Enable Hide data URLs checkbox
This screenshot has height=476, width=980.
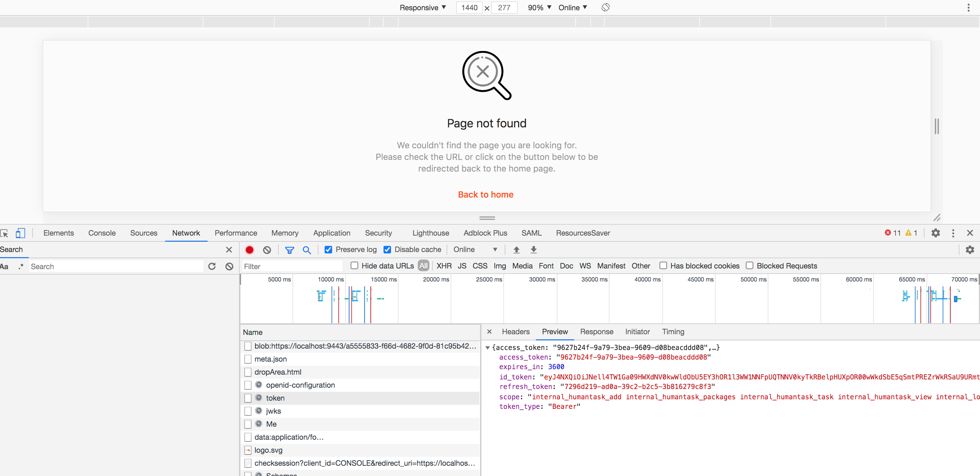(x=354, y=266)
